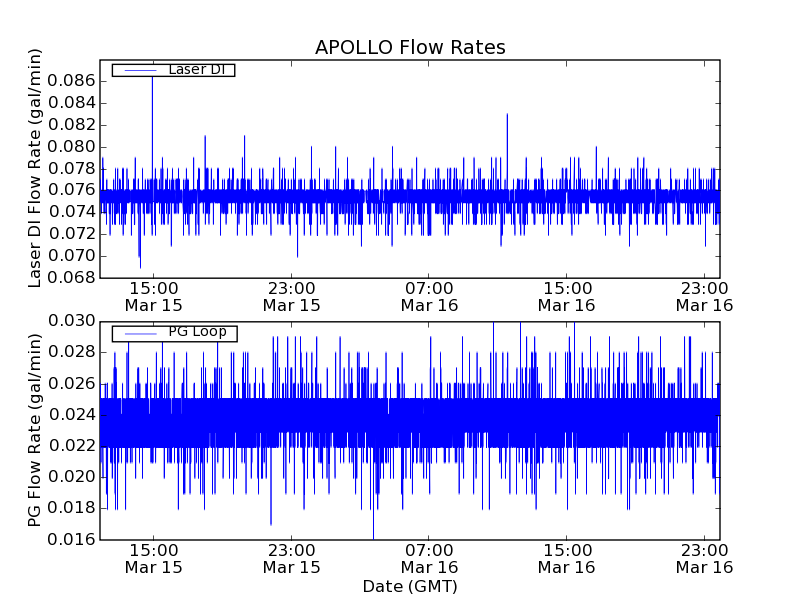Click the 0.080 tick label
This screenshot has height=600, width=800.
point(71,146)
